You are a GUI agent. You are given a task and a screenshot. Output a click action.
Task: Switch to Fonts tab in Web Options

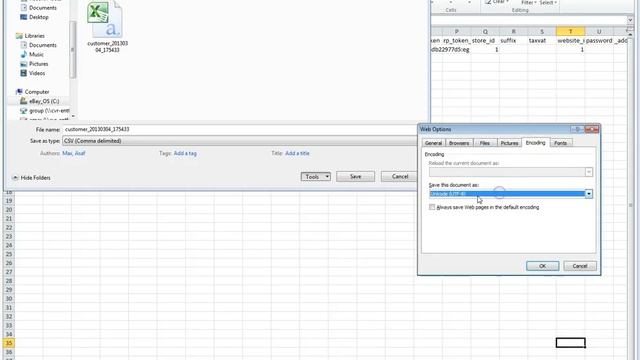(560, 143)
